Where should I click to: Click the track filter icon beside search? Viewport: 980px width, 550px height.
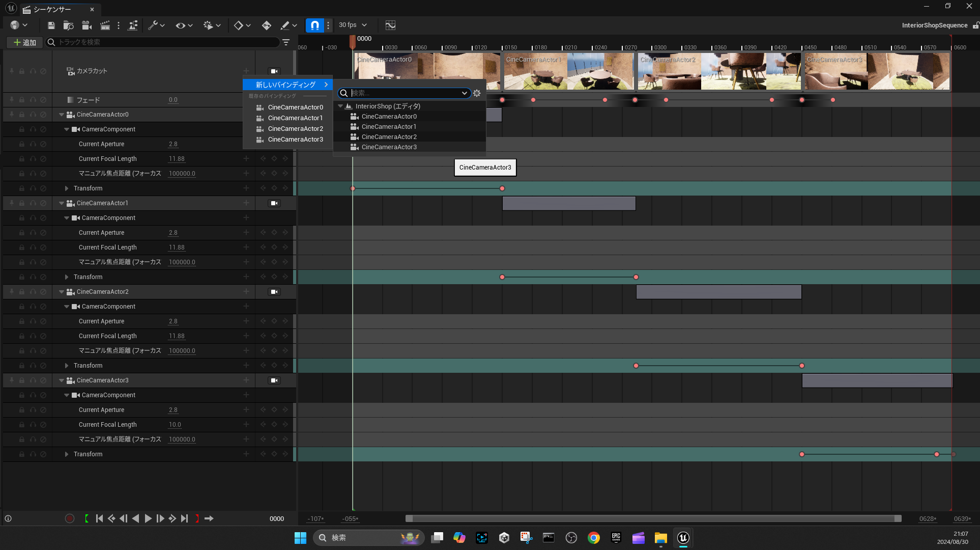(x=286, y=42)
